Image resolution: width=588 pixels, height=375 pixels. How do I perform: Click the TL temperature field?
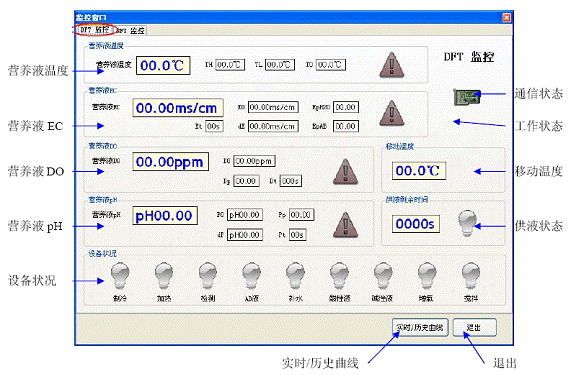point(280,64)
